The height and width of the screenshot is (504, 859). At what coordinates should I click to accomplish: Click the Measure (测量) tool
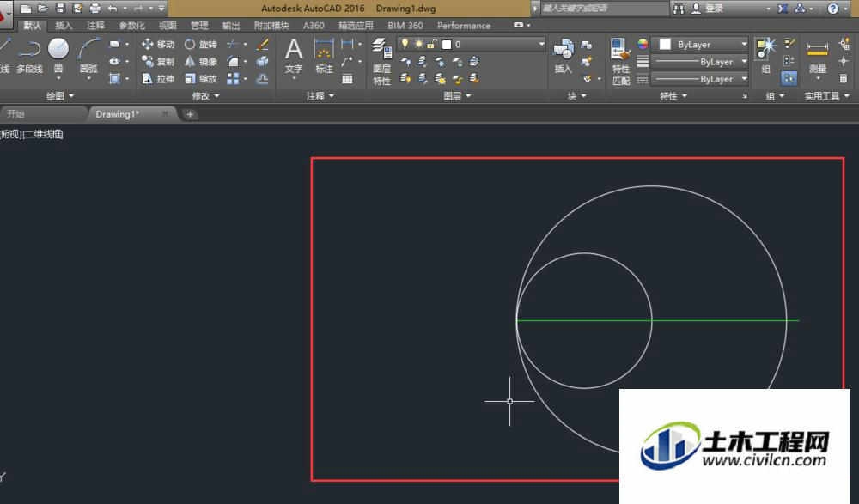point(818,57)
